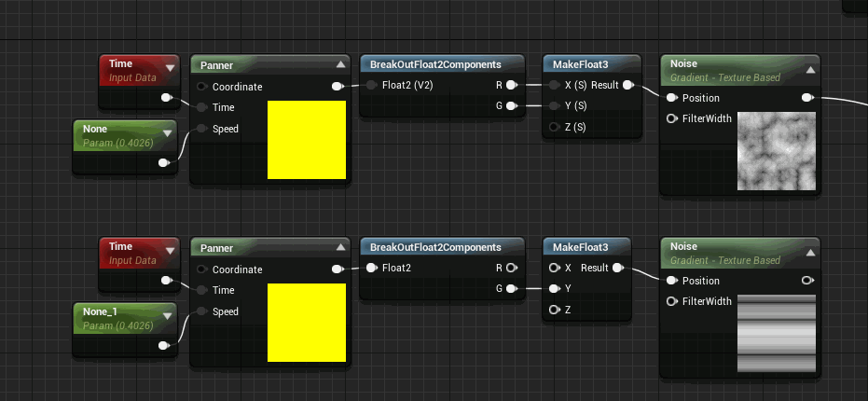Click the Z (S) input pin

pyautogui.click(x=555, y=127)
